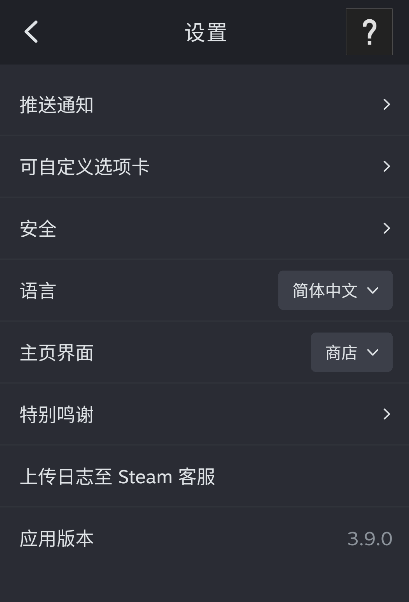Open the 安全 settings page

point(204,228)
